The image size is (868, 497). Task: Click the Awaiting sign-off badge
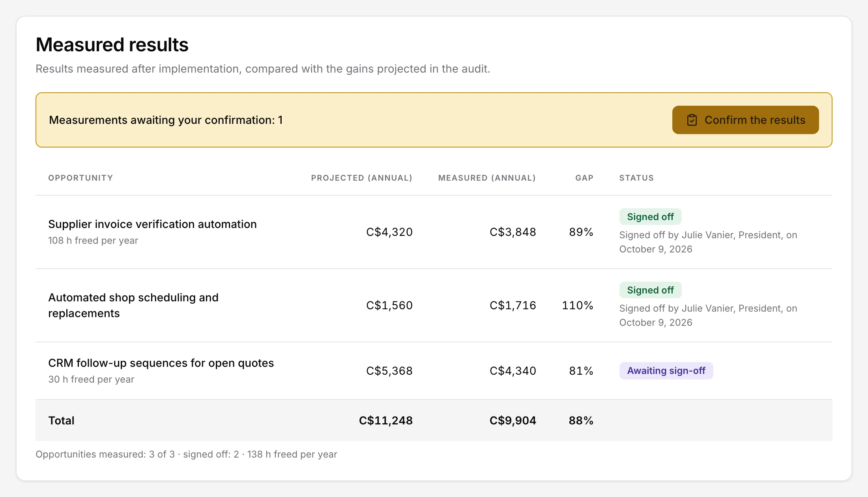666,371
